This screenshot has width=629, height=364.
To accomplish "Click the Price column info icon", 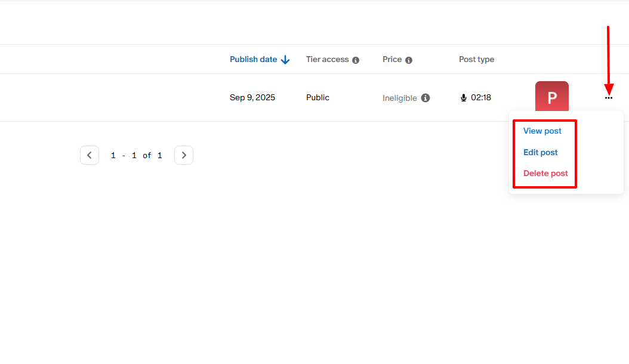I will [x=409, y=60].
